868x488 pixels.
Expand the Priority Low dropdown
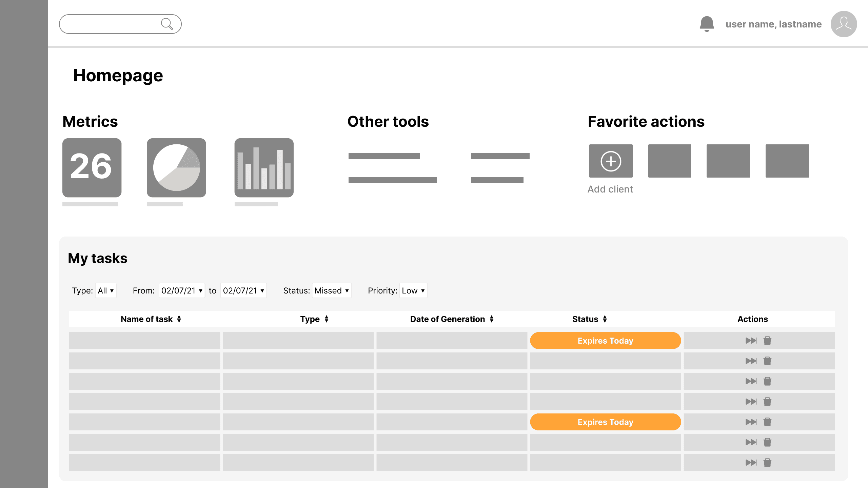point(413,290)
